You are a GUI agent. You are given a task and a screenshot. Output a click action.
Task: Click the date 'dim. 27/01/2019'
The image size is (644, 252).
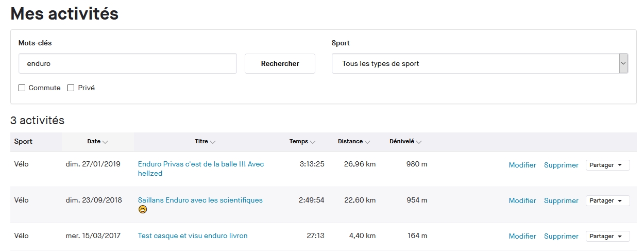coord(94,164)
